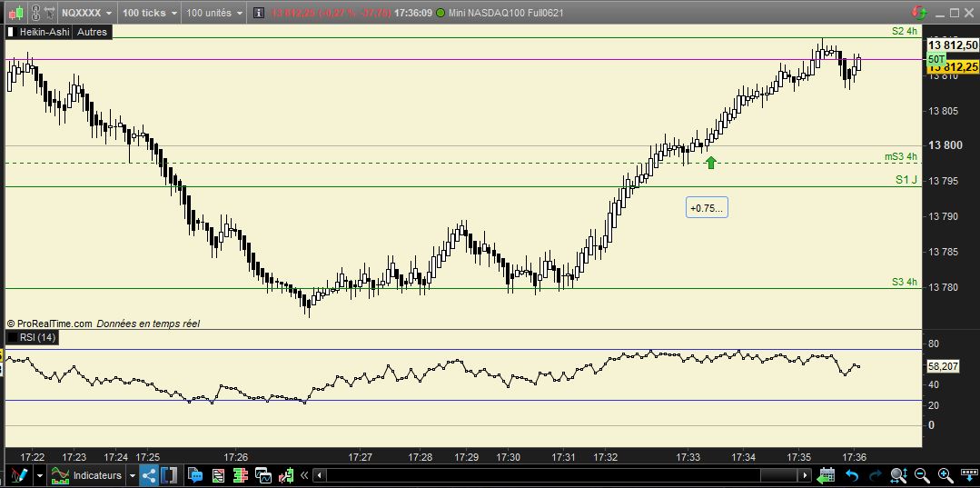Viewport: 980px width, 488px height.
Task: Collapse the toolbar with the double chevron
Action: coord(304,475)
